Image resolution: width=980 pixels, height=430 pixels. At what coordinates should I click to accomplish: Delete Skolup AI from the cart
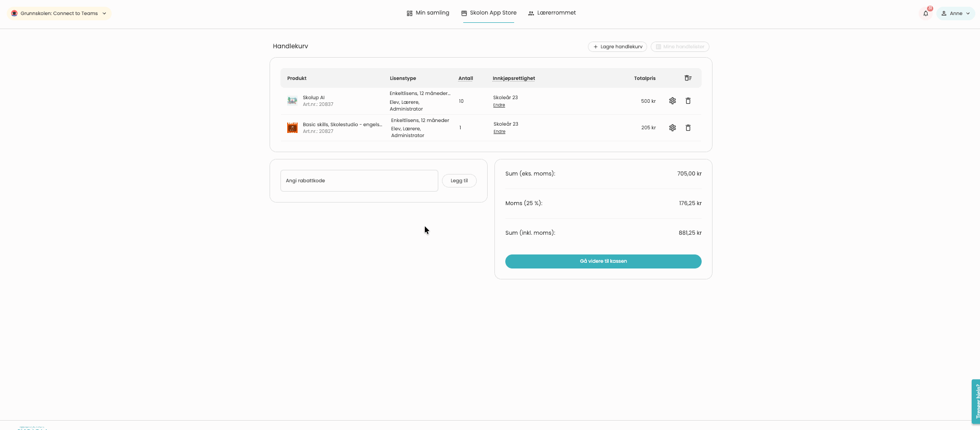[688, 101]
